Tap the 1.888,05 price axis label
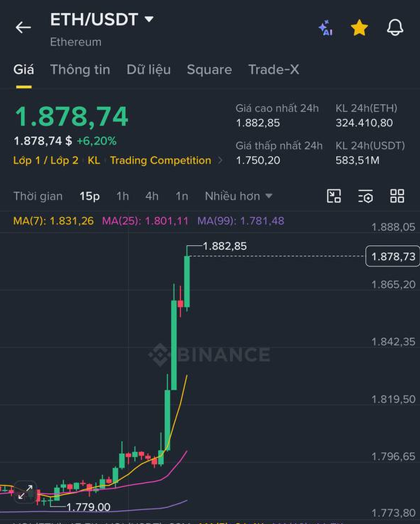The width and height of the screenshot is (420, 524). 393,227
